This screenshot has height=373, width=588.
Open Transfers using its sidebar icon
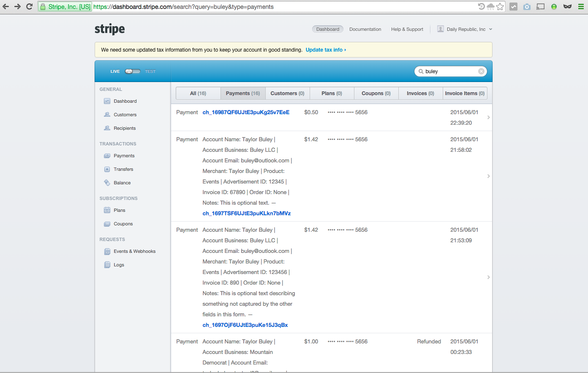tap(107, 169)
